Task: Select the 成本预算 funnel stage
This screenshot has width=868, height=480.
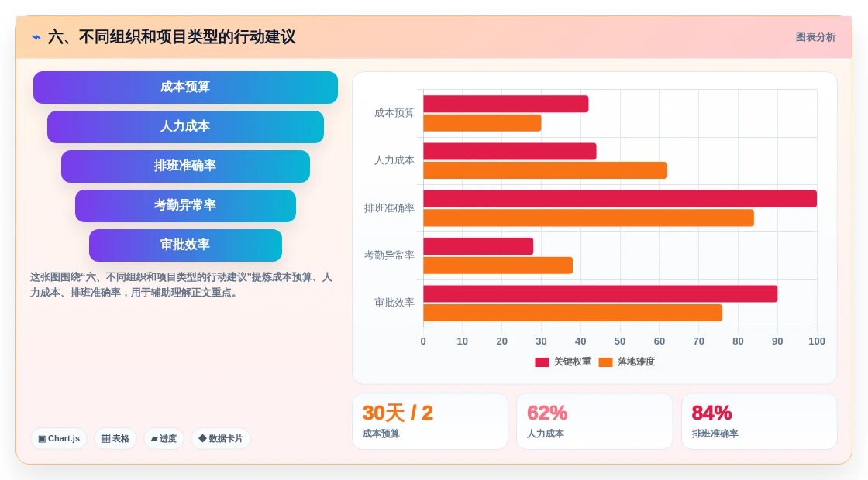Action: click(185, 87)
